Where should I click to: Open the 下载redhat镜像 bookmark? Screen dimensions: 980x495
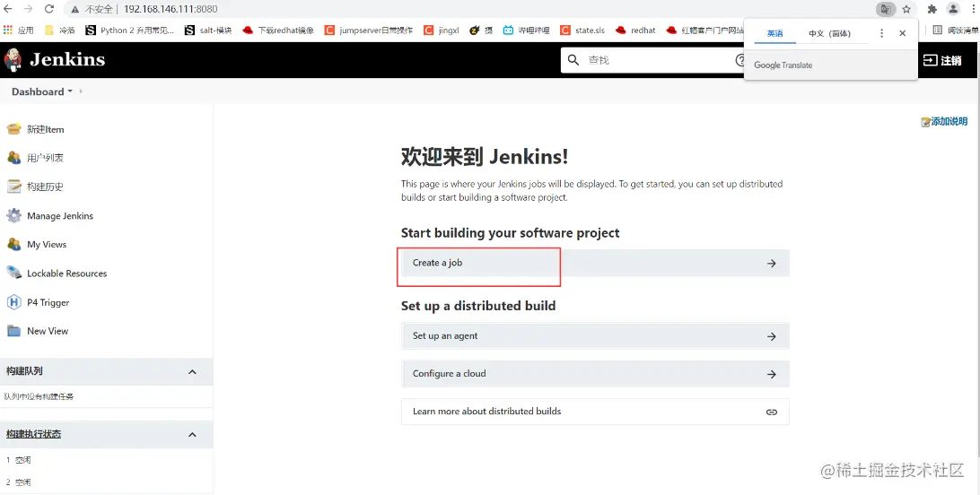pyautogui.click(x=278, y=30)
